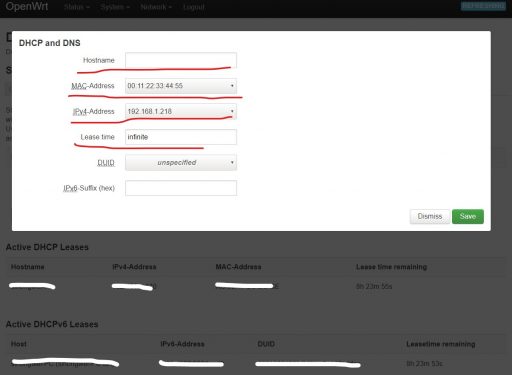The width and height of the screenshot is (512, 375).
Task: Click the Active DHCPv6 Leases heading
Action: coord(52,324)
